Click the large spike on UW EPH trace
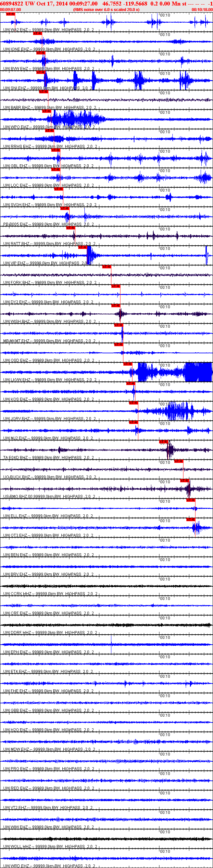213x868 pixels. point(111,644)
